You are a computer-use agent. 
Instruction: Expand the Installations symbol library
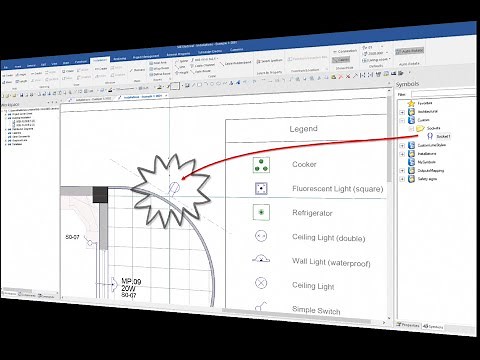pos(402,154)
